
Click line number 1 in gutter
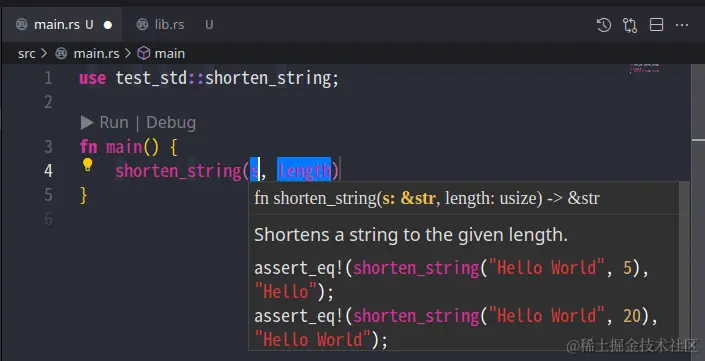(48, 78)
